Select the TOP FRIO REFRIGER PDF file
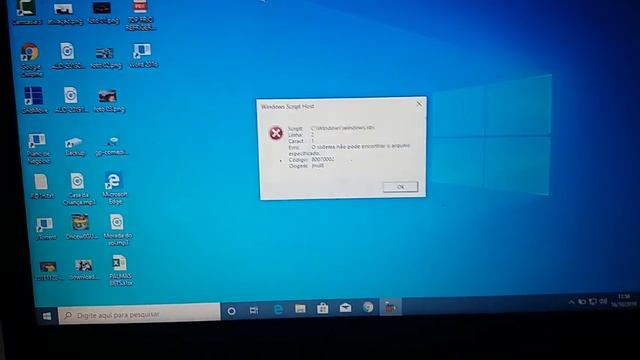This screenshot has width=640, height=360. [140, 15]
